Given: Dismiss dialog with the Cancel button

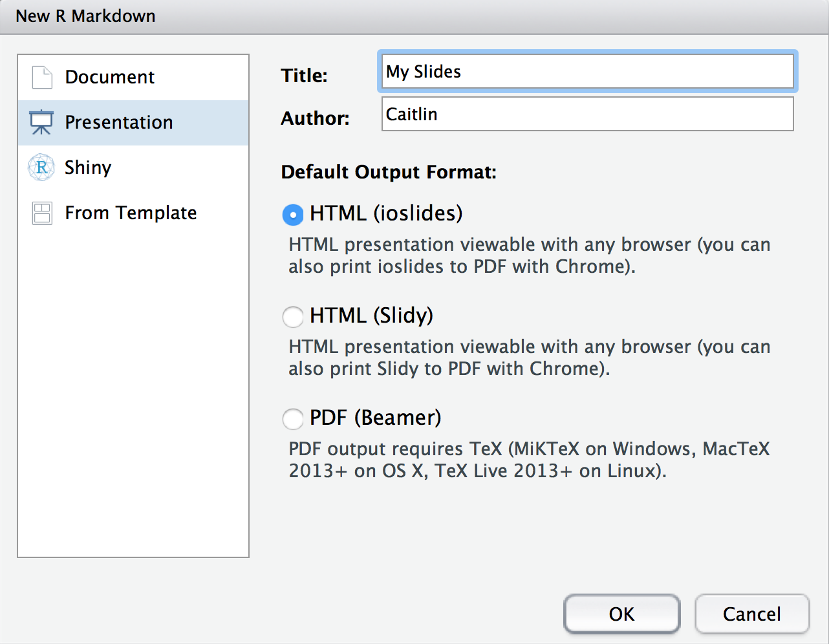Looking at the screenshot, I should pos(752,614).
